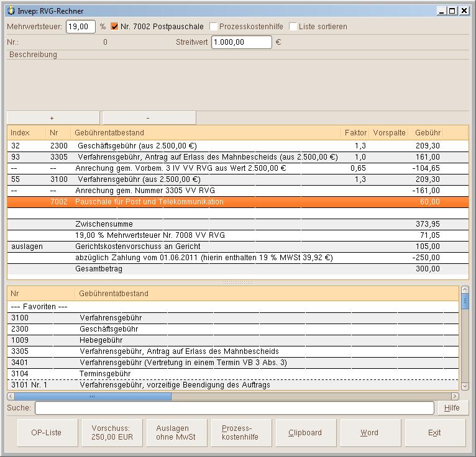Screen dimensions: 476x457
Task: Copy result via Clipboard button
Action: (306, 433)
